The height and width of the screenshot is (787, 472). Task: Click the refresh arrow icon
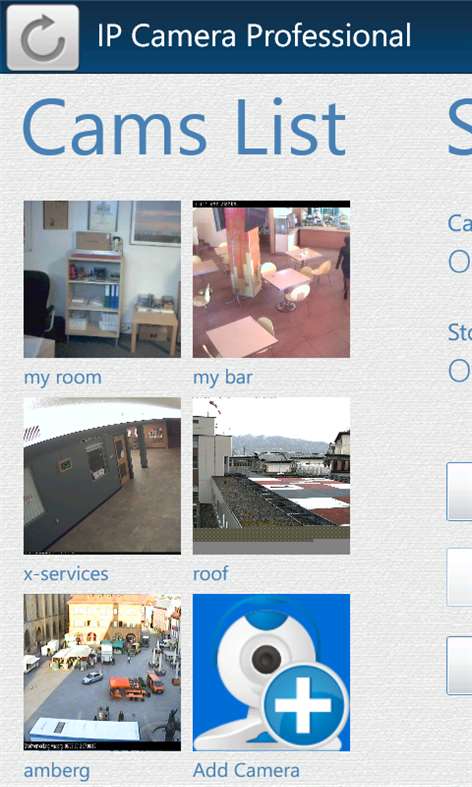pos(43,38)
